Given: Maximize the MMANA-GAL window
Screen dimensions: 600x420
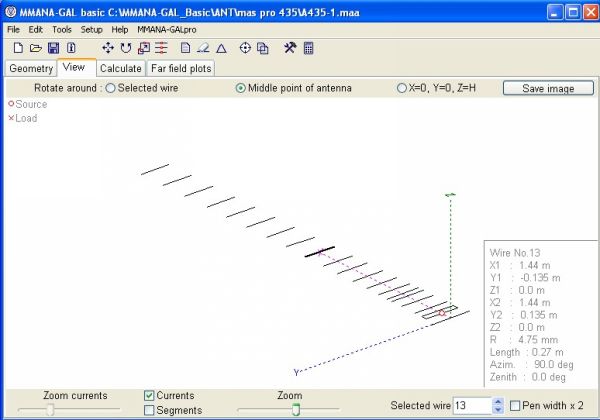Looking at the screenshot, I should tap(573, 12).
